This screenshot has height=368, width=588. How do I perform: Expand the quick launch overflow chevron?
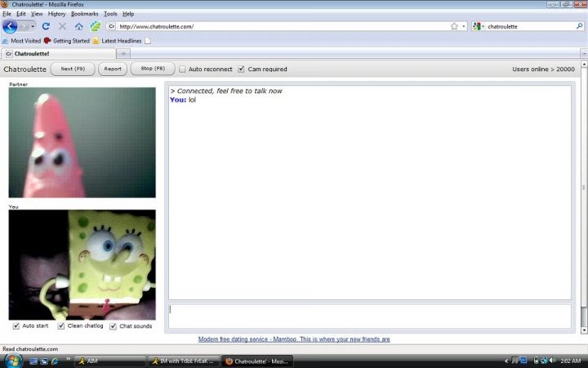68,360
